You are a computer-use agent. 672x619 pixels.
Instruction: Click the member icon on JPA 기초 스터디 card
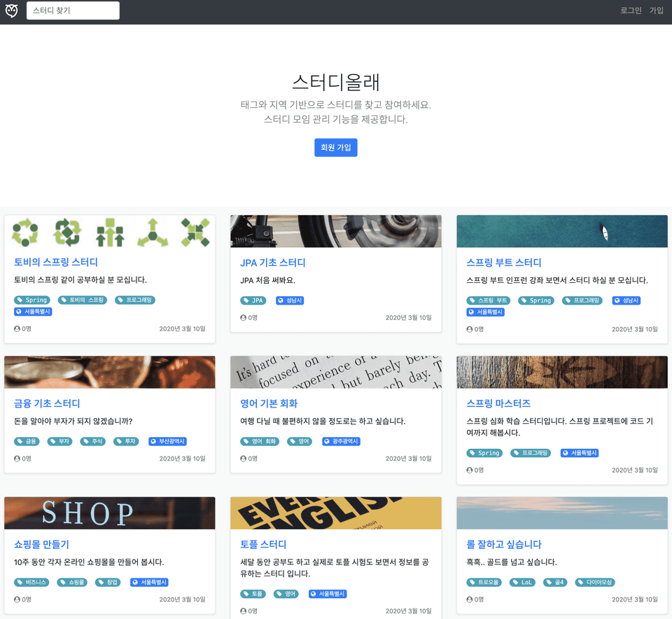tap(244, 318)
